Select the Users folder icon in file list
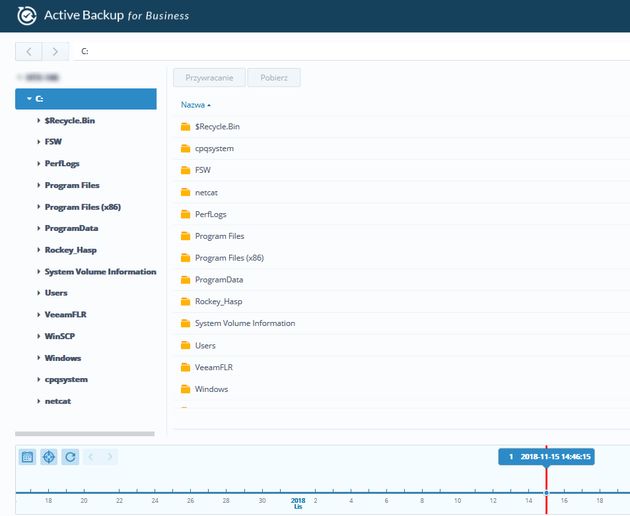This screenshot has height=516, width=630. click(x=185, y=345)
